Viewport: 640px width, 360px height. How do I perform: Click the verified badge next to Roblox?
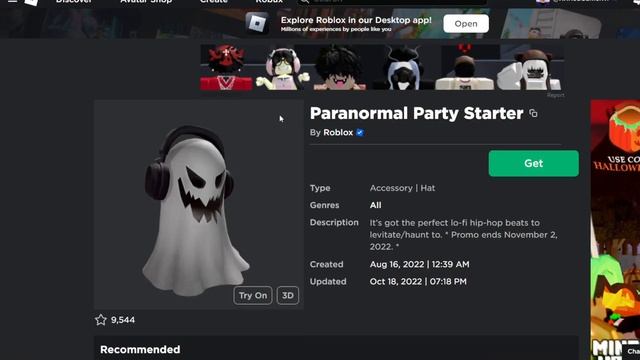tap(360, 133)
